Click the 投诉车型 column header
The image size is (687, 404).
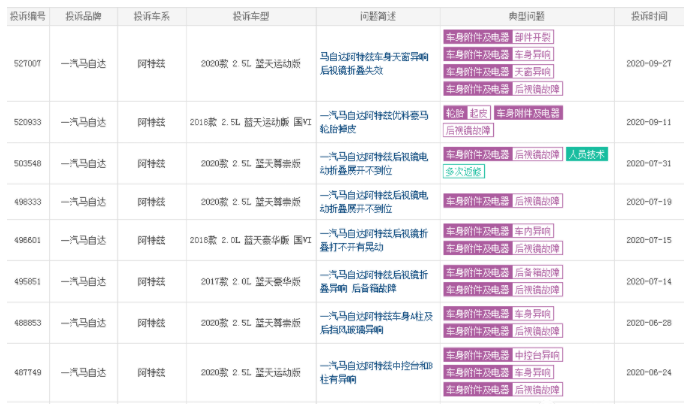pos(251,17)
